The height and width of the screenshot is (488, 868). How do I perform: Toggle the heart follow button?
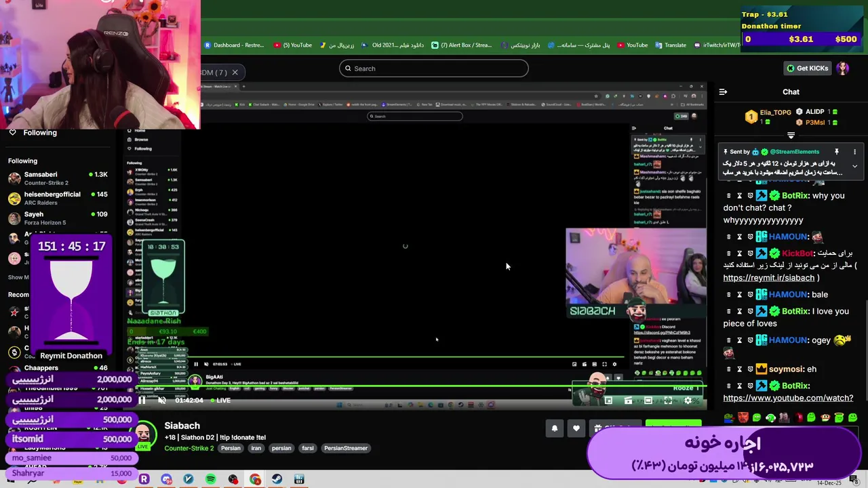pyautogui.click(x=576, y=428)
